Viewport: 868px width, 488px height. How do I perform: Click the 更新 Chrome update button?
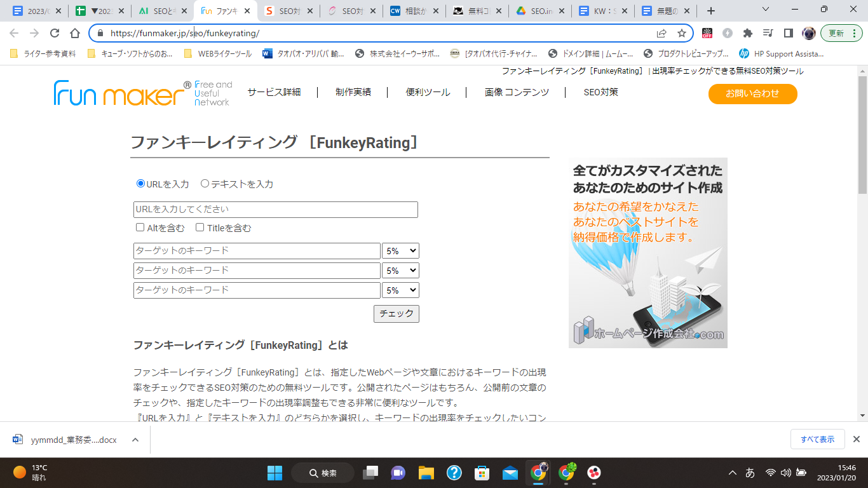841,33
